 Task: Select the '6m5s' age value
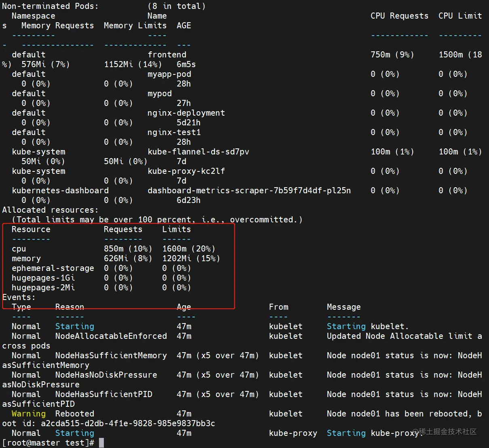(x=186, y=64)
